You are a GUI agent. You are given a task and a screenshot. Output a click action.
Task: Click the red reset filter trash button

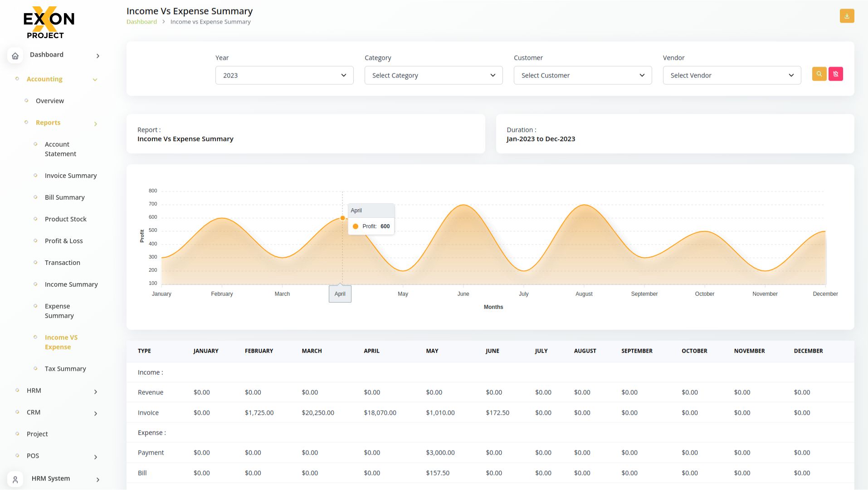[x=835, y=74]
